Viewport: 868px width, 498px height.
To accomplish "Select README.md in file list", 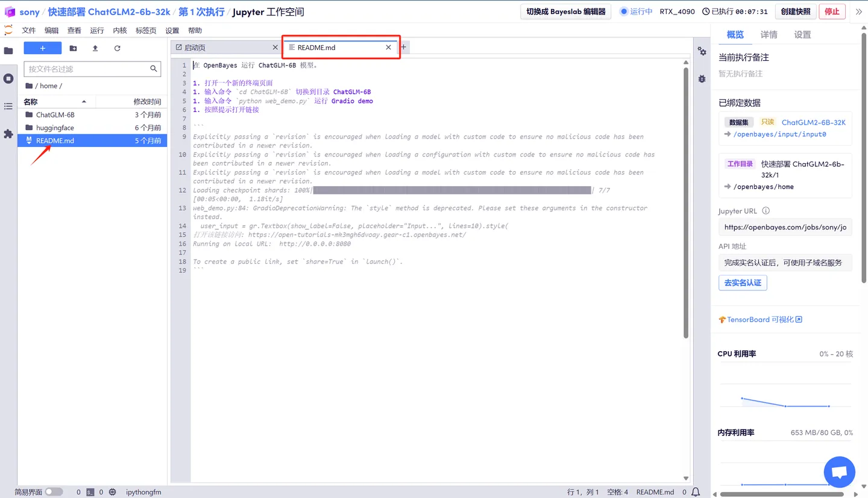I will pyautogui.click(x=92, y=140).
